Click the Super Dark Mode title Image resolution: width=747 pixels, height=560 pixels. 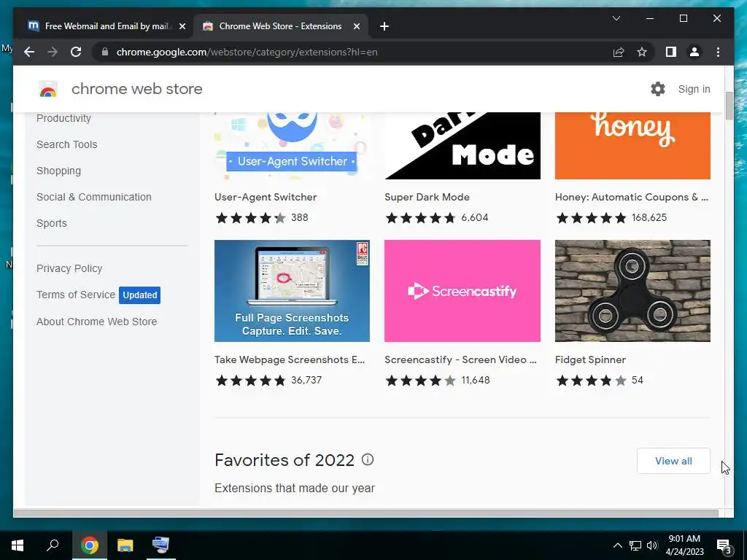click(x=427, y=197)
